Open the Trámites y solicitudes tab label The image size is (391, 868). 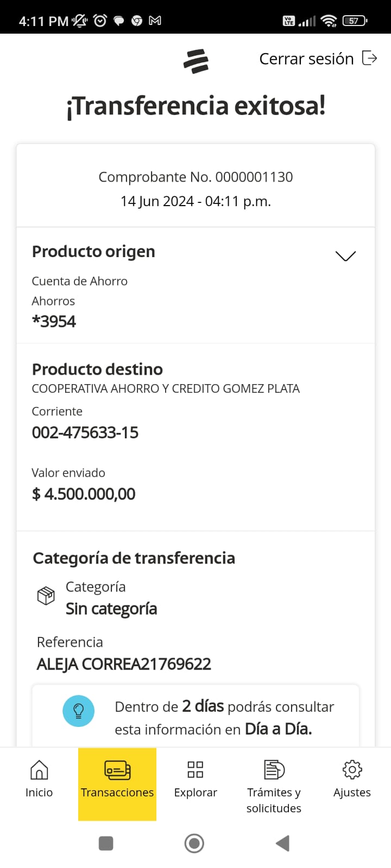click(274, 800)
